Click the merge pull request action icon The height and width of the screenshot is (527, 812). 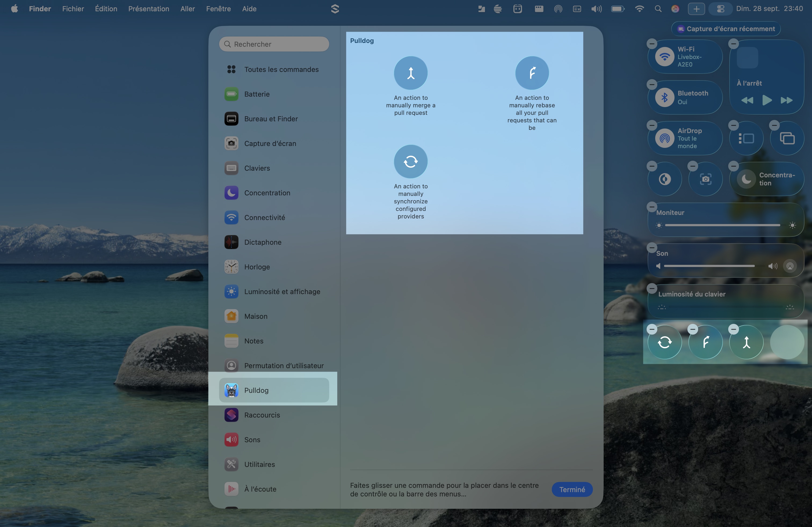coord(411,73)
